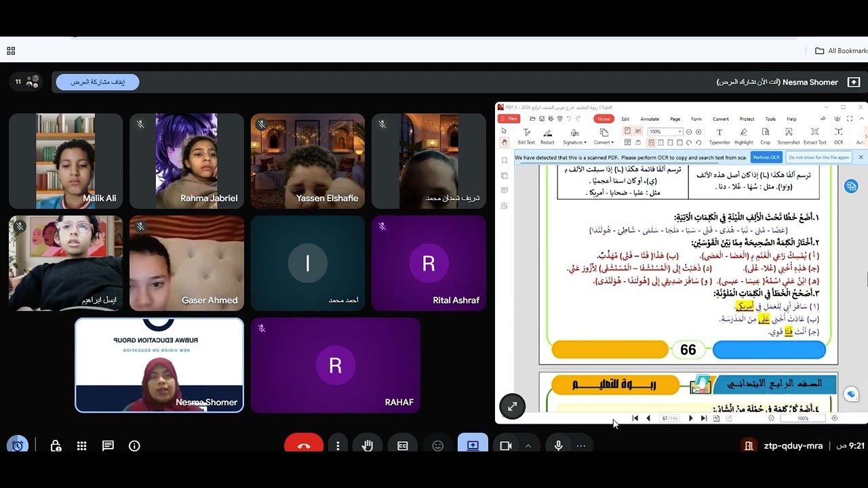Open the Page tab
This screenshot has width=868, height=488.
pos(675,119)
